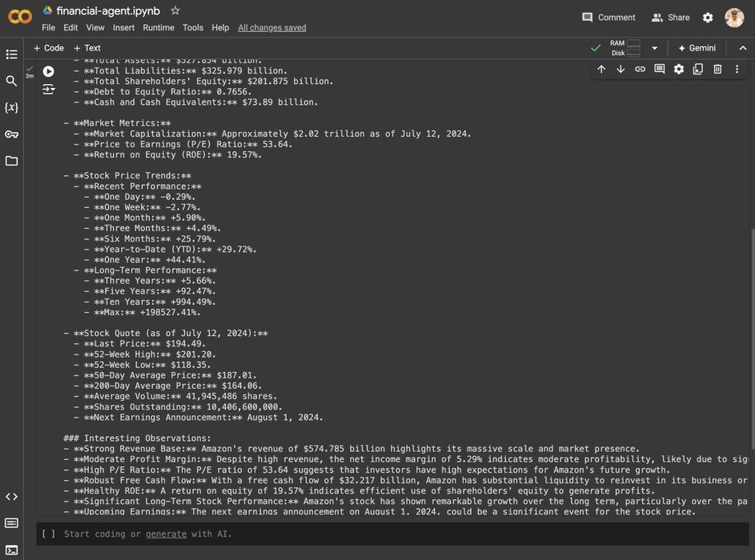Viewport: 755px width, 560px height.
Task: Open the Tools menu
Action: coord(193,27)
